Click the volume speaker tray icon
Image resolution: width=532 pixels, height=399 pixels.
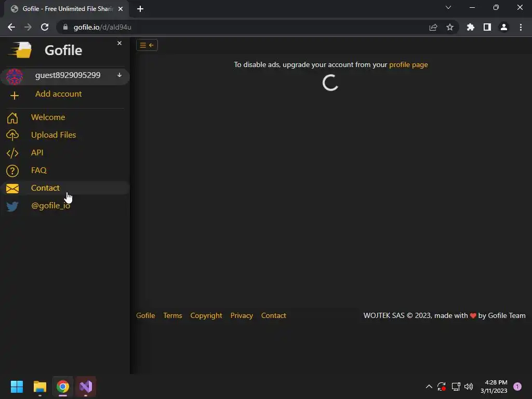(x=469, y=387)
